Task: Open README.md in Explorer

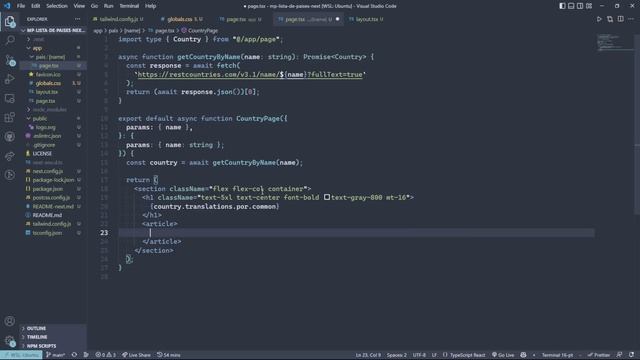Action: [x=47, y=216]
